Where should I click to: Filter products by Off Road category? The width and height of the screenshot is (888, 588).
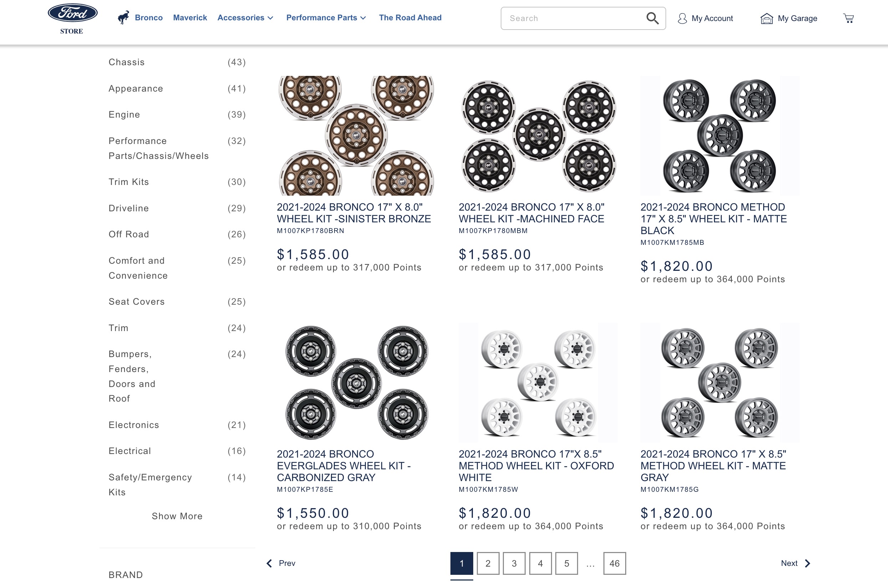pos(129,234)
